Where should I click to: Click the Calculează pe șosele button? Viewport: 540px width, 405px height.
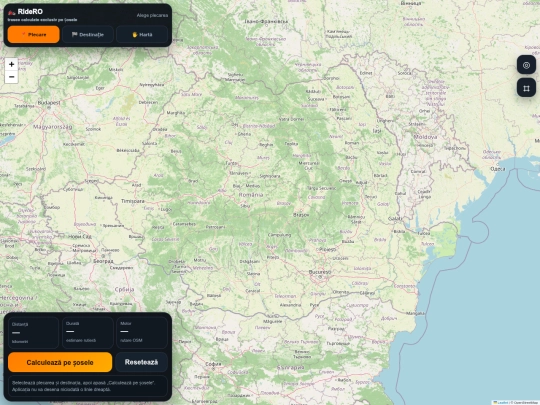60,362
